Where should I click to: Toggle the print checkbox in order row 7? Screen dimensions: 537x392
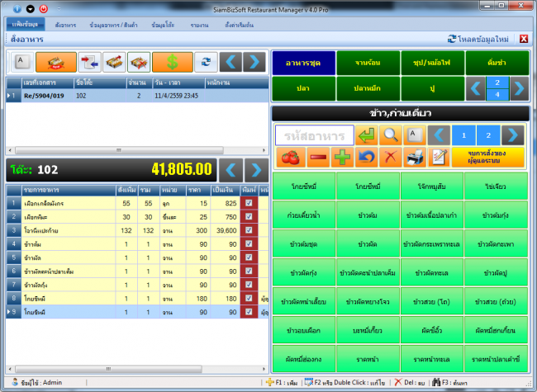(249, 285)
